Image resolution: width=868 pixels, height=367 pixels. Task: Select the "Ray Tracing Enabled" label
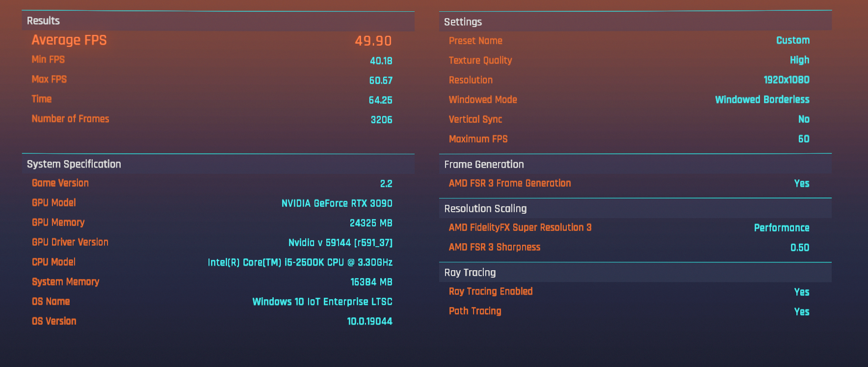(x=491, y=291)
